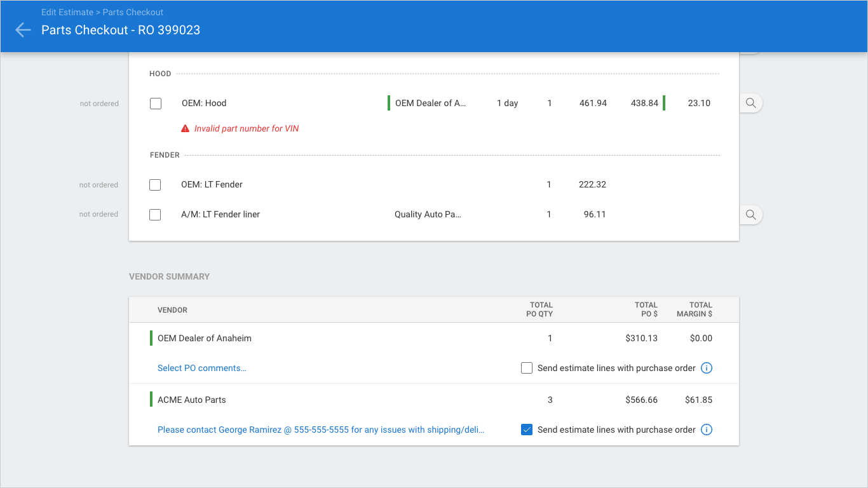Screen dimensions: 868x488
Task: Check the A/M: LT Fender liner checkbox
Action: (155, 215)
